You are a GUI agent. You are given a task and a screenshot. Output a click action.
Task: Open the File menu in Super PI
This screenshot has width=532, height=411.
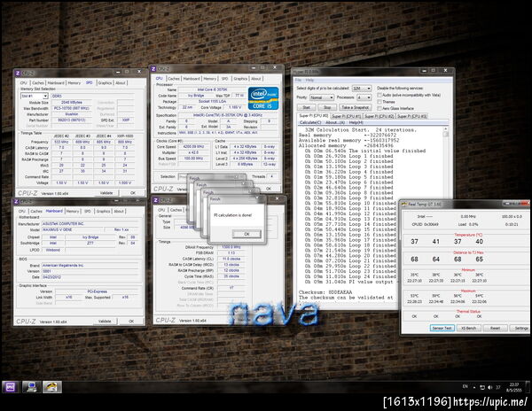[298, 81]
